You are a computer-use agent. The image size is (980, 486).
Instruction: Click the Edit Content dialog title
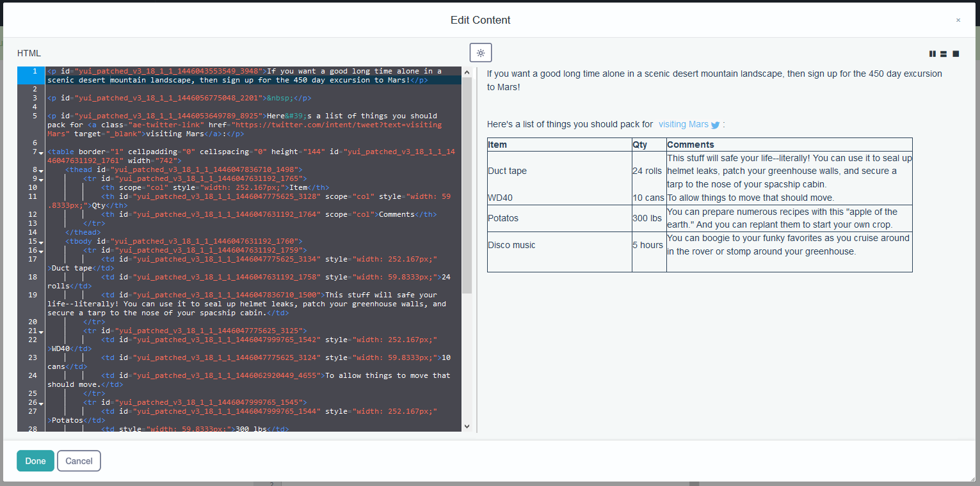tap(480, 20)
